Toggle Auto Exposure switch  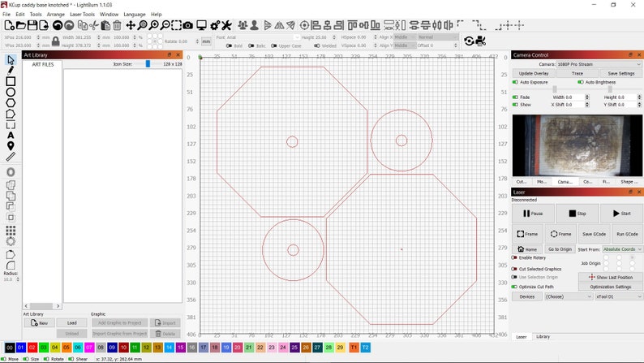(515, 82)
